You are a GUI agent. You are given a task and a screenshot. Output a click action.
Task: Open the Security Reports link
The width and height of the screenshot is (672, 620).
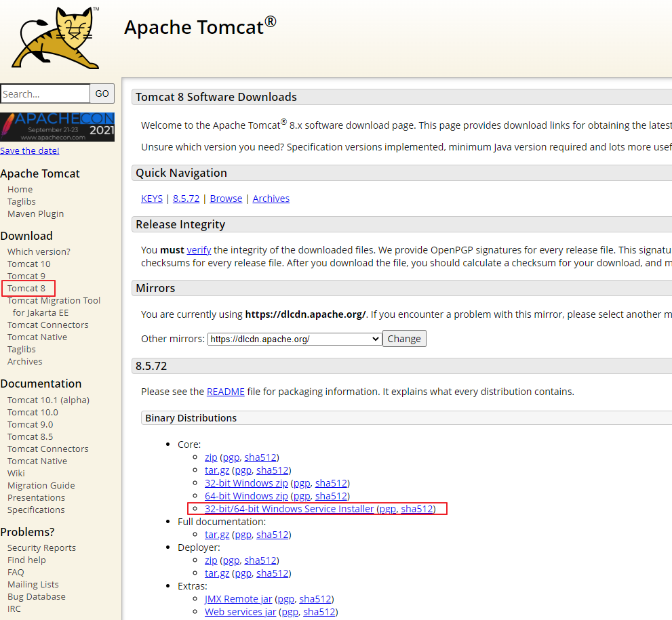pyautogui.click(x=41, y=547)
